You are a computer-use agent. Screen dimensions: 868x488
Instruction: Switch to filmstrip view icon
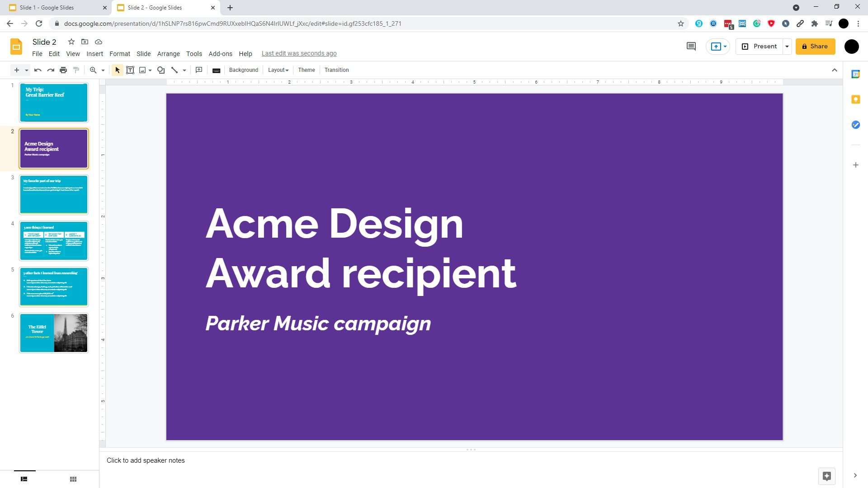coord(24,479)
